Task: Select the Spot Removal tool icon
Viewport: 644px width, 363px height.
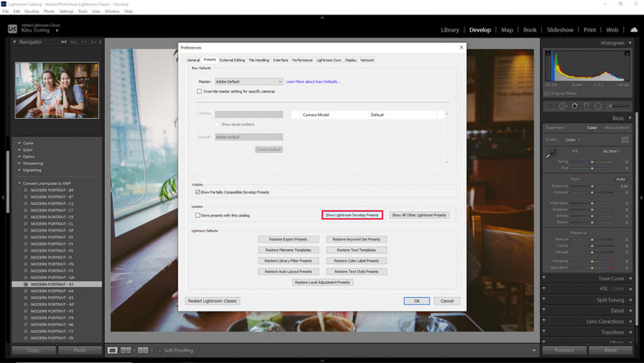Action: pos(562,106)
